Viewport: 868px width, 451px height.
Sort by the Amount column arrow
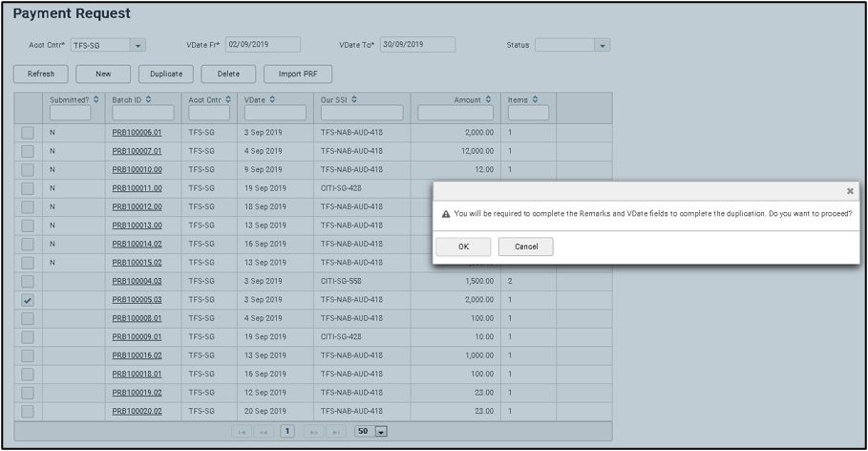(x=489, y=99)
